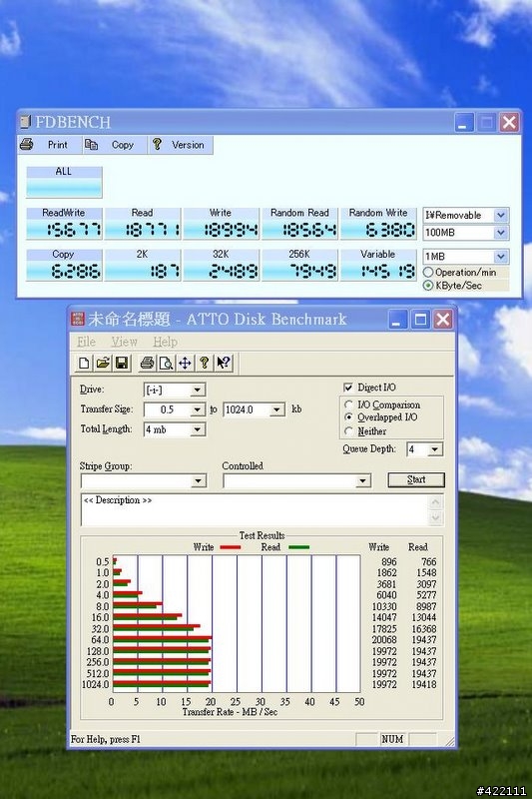Viewport: 532px width, 799px height.
Task: Open the 100MB size dropdown
Action: 500,233
